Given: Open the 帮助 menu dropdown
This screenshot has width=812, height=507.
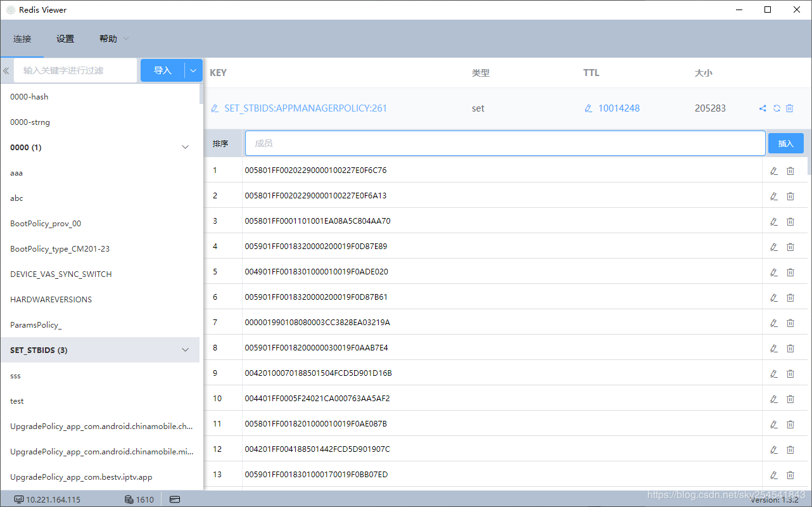Looking at the screenshot, I should tap(114, 39).
